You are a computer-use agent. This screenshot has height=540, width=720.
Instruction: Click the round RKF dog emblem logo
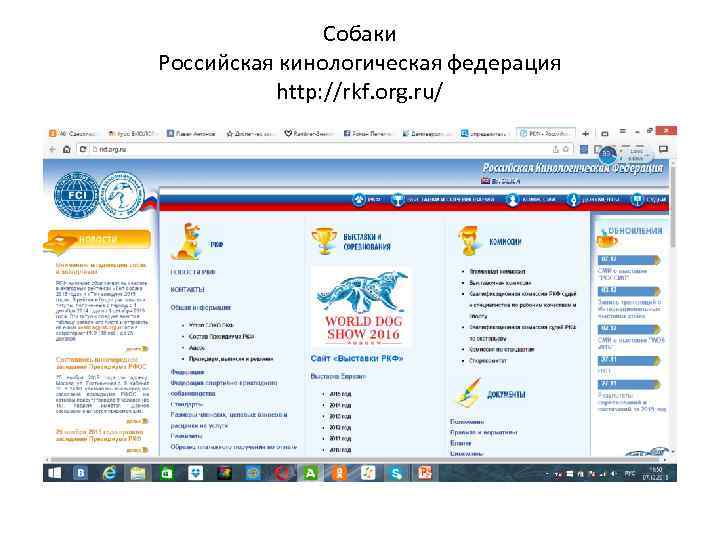pyautogui.click(x=122, y=195)
